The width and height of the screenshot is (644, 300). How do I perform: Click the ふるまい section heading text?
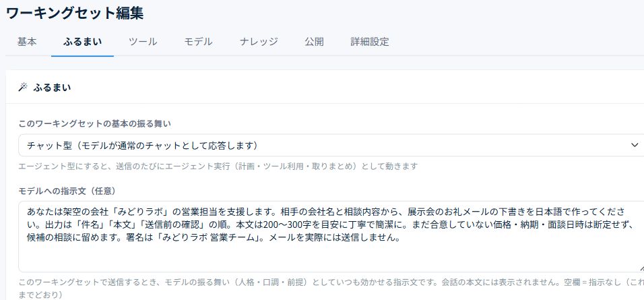pyautogui.click(x=52, y=88)
